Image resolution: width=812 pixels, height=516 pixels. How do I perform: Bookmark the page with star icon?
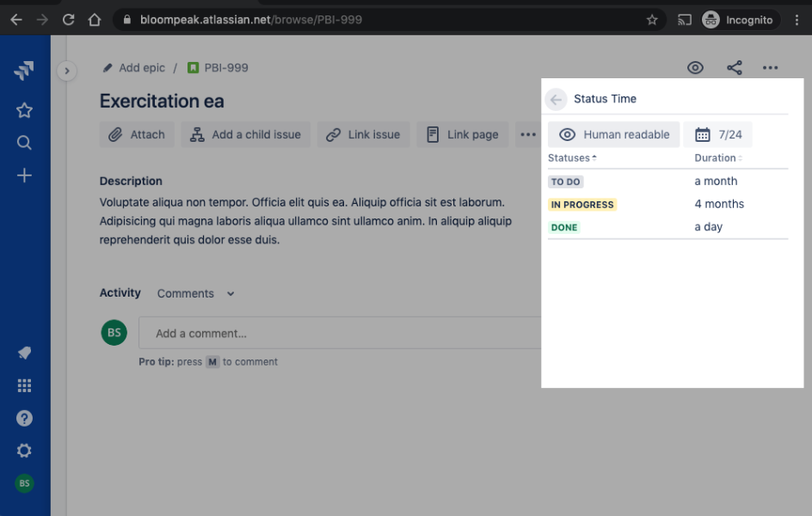652,20
